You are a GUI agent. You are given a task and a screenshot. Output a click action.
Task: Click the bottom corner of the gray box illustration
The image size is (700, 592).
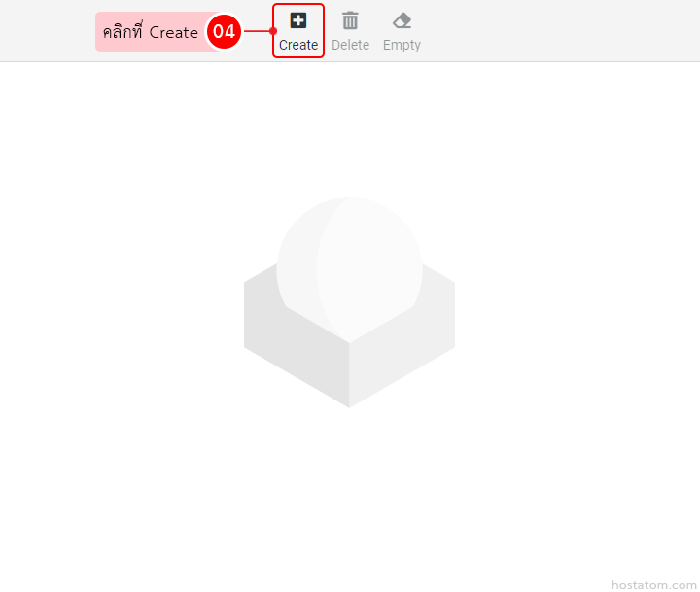click(x=349, y=405)
